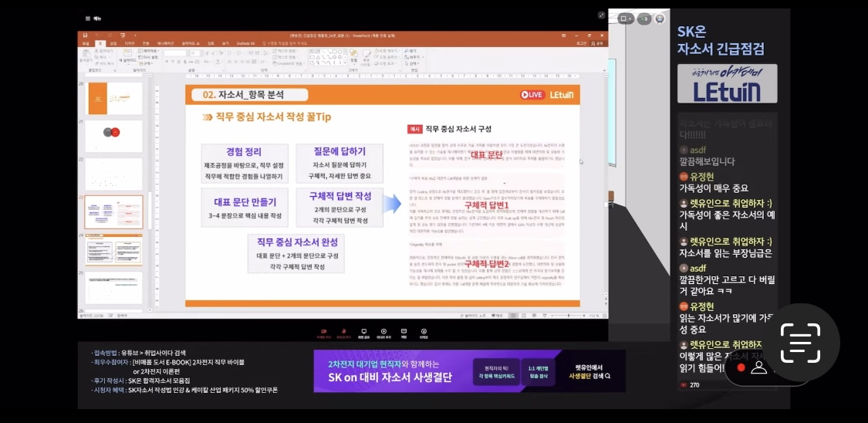Open the 도형 효과 dropdown

tap(387, 63)
